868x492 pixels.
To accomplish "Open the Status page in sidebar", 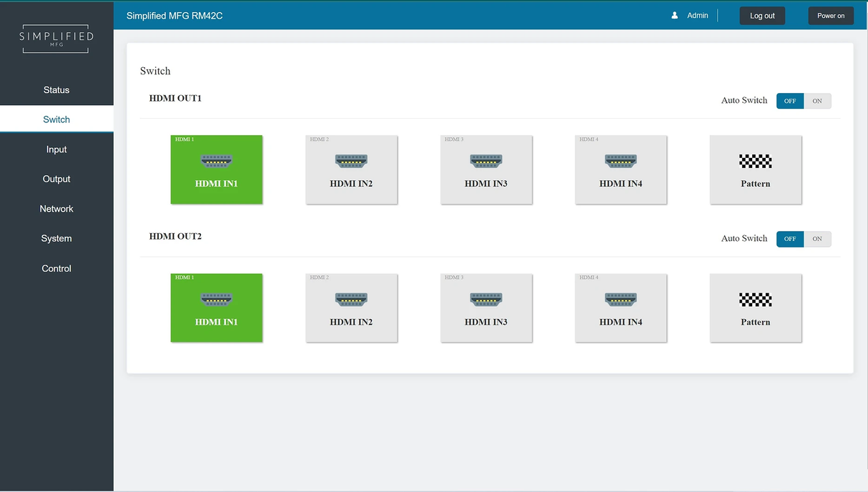I will [x=56, y=90].
